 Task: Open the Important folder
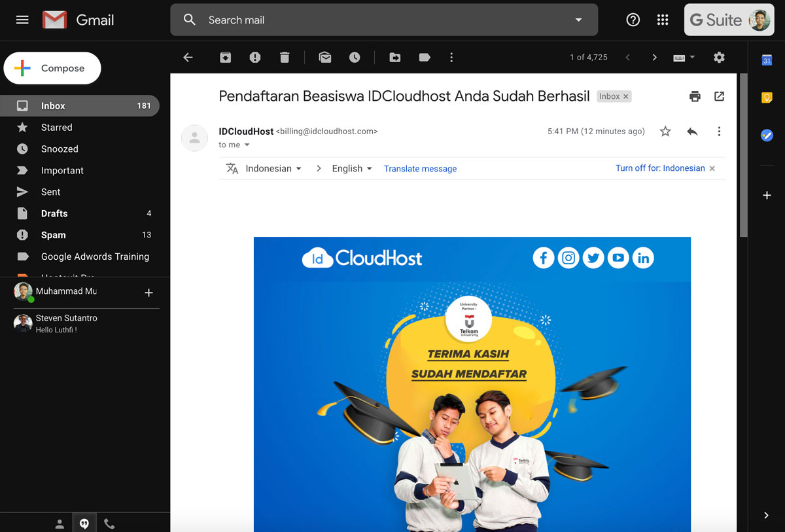[80, 171]
